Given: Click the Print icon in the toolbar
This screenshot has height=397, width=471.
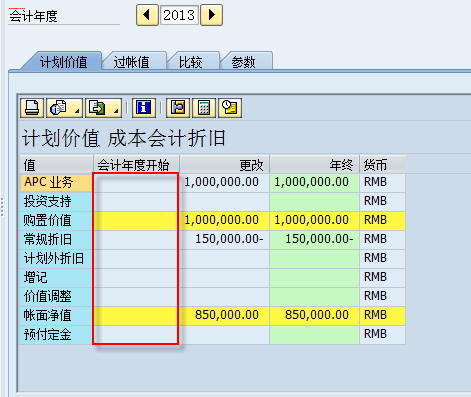Looking at the screenshot, I should click(32, 108).
